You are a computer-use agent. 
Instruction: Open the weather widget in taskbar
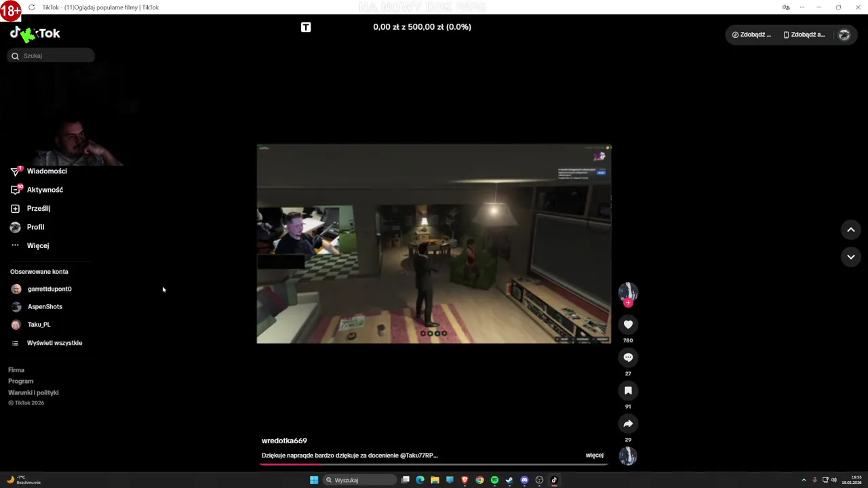24,480
